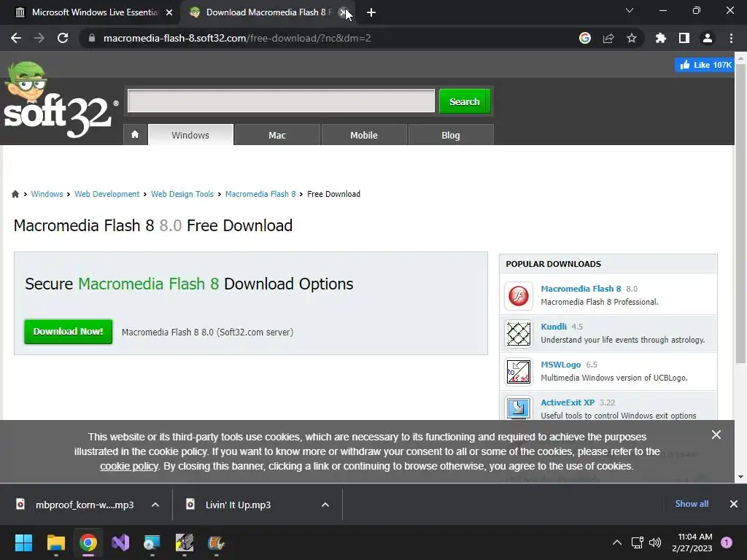Open a new browser tab
This screenshot has height=560, width=747.
pyautogui.click(x=371, y=13)
